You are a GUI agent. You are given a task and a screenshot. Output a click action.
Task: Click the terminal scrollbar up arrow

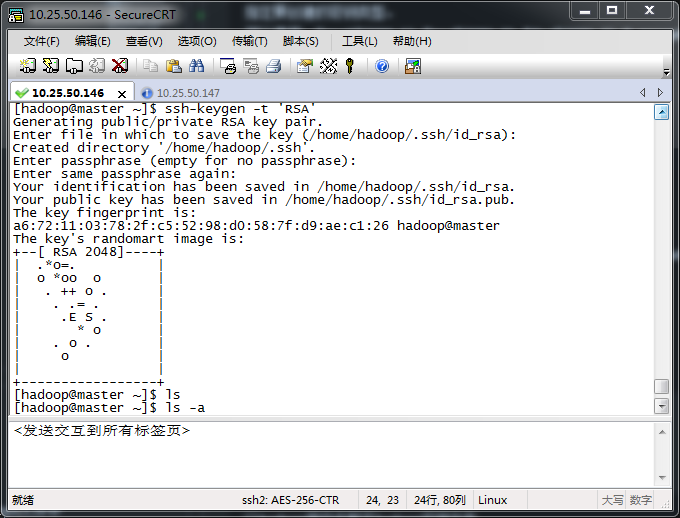(x=661, y=112)
